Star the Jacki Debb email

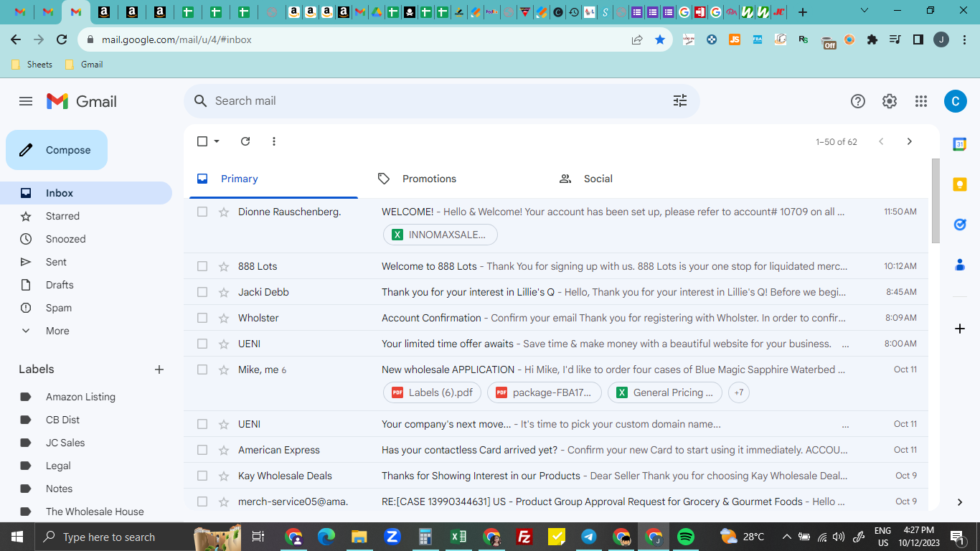pos(224,292)
